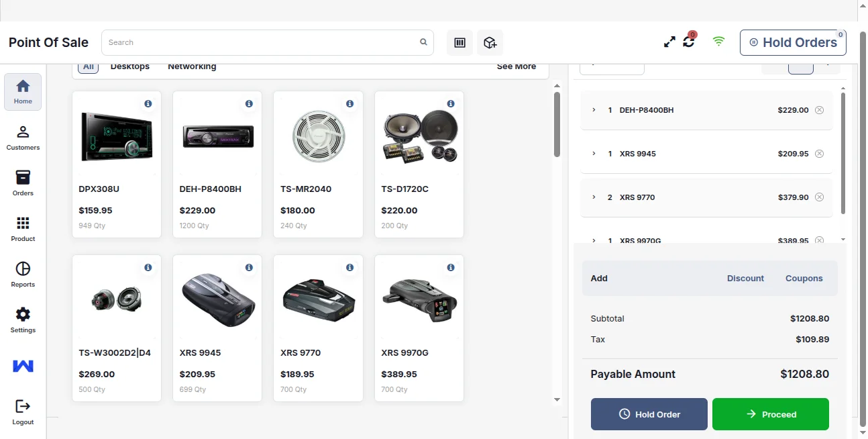This screenshot has height=439, width=868.
Task: Click the green wifi status icon
Action: [718, 42]
